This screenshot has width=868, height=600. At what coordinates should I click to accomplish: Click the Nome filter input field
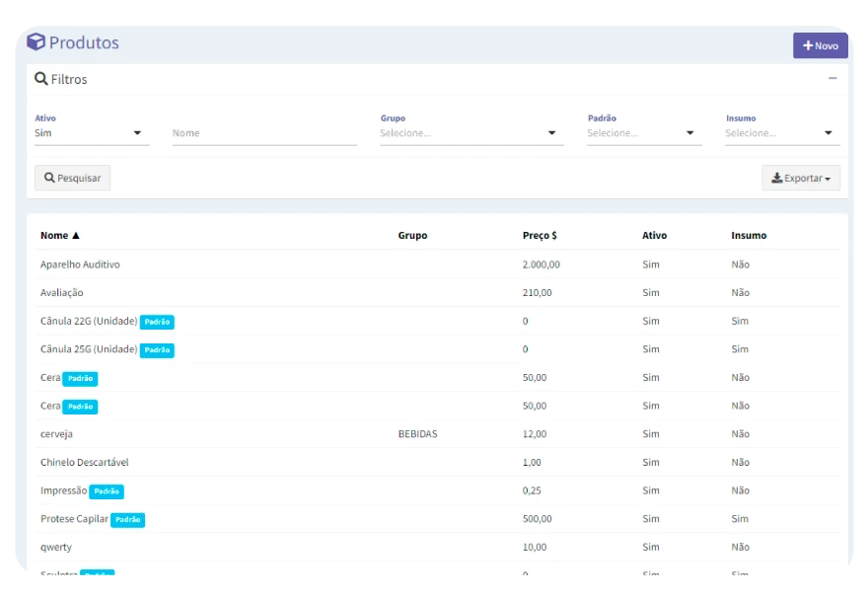(x=264, y=133)
